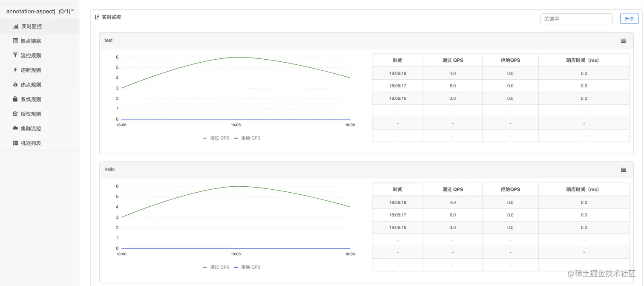644x286 pixels.
Task: Click the list icon beside 簇点链路
Action: pyautogui.click(x=15, y=41)
